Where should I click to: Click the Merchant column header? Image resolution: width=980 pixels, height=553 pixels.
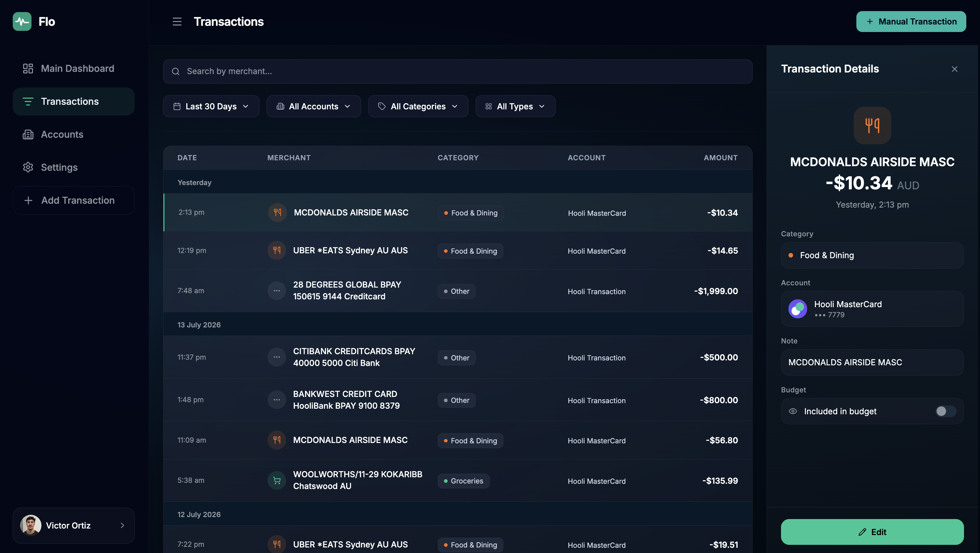click(x=289, y=158)
